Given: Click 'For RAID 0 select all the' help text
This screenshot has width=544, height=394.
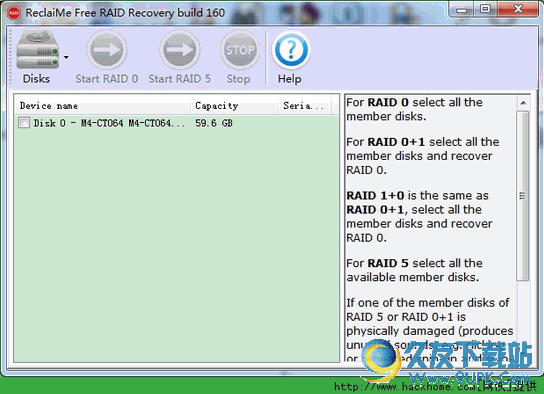Looking at the screenshot, I should 414,102.
